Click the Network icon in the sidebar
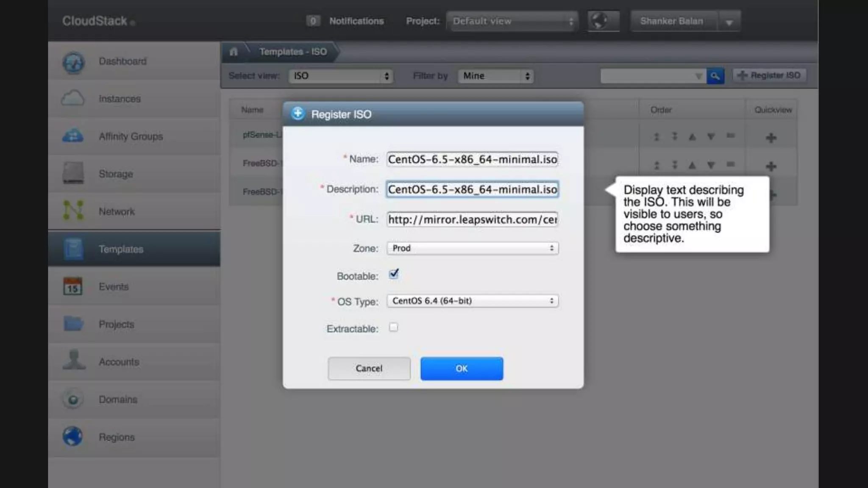Screen dimensions: 868x488 click(x=73, y=211)
